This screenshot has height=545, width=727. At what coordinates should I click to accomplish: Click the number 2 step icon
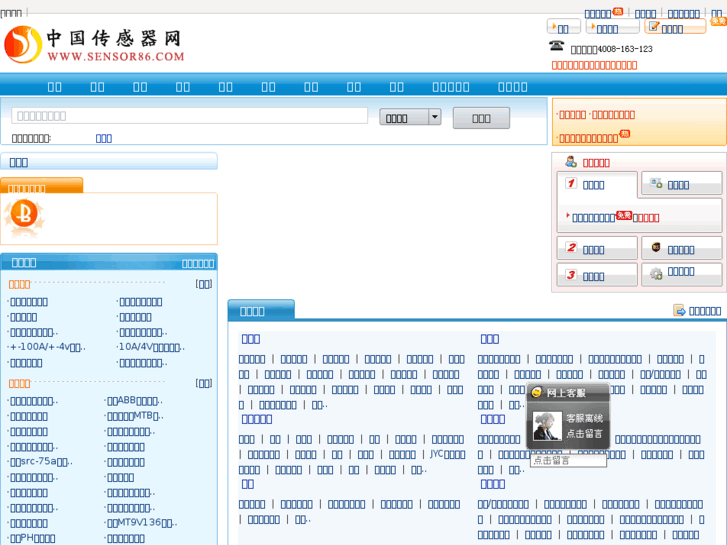point(571,248)
